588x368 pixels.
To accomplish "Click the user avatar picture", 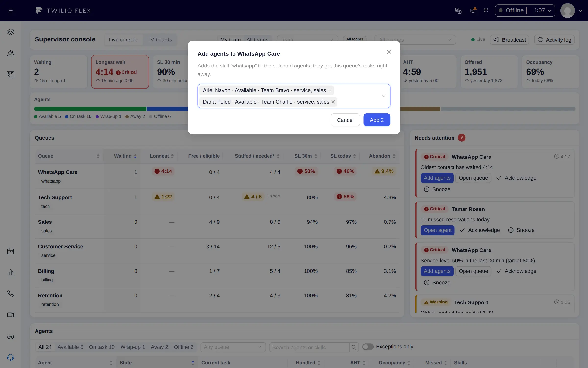I will (x=567, y=11).
